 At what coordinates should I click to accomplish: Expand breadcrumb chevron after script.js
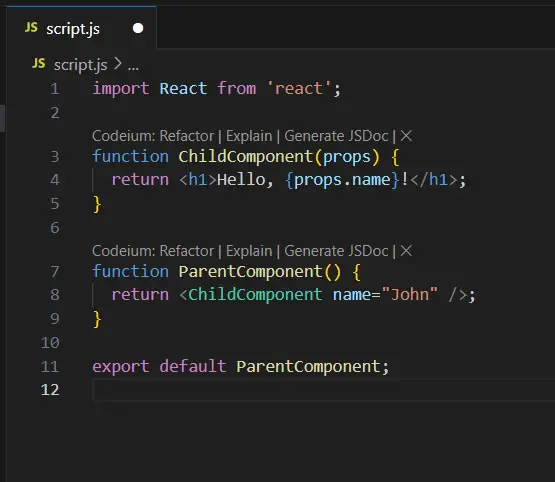point(118,64)
